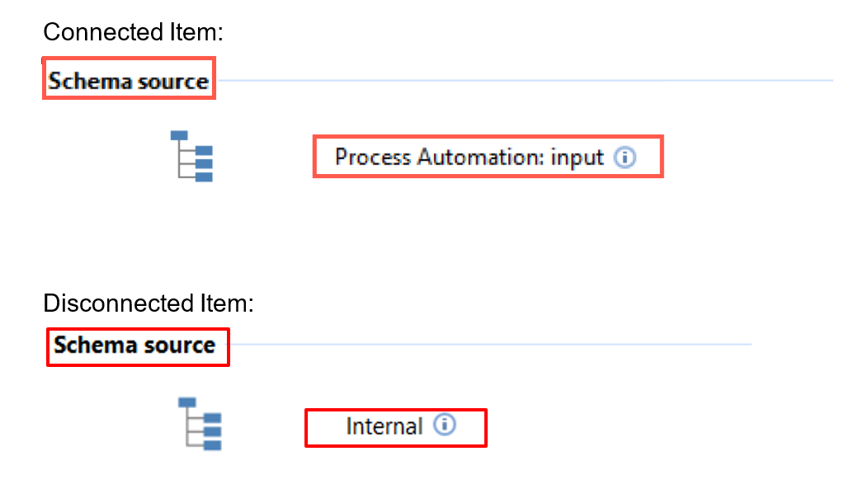The image size is (868, 503).
Task: Select Schema source heading under Disconnected Item
Action: click(134, 346)
